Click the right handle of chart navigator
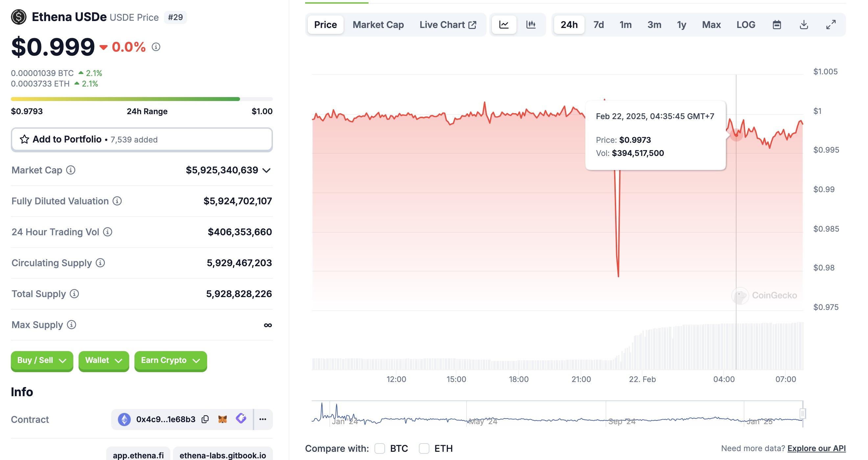868x460 pixels. coord(803,414)
